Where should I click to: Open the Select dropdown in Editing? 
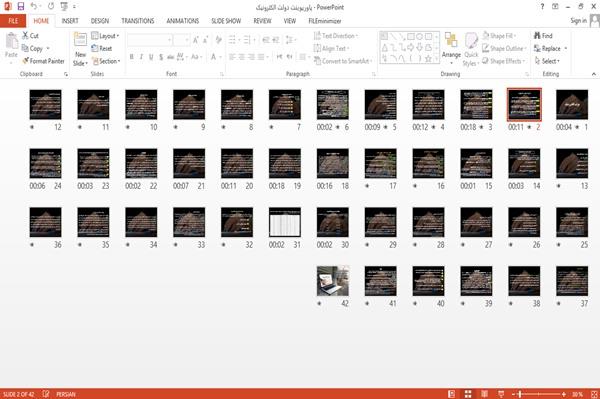click(547, 61)
